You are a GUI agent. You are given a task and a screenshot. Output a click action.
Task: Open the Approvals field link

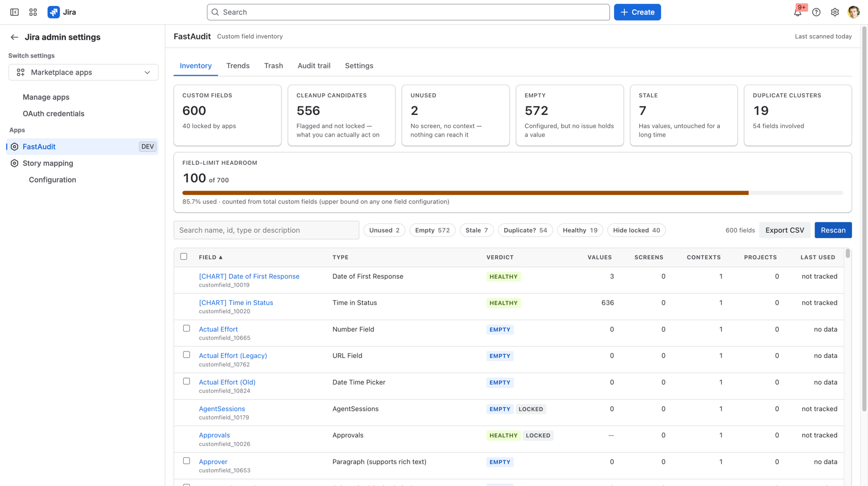(214, 435)
